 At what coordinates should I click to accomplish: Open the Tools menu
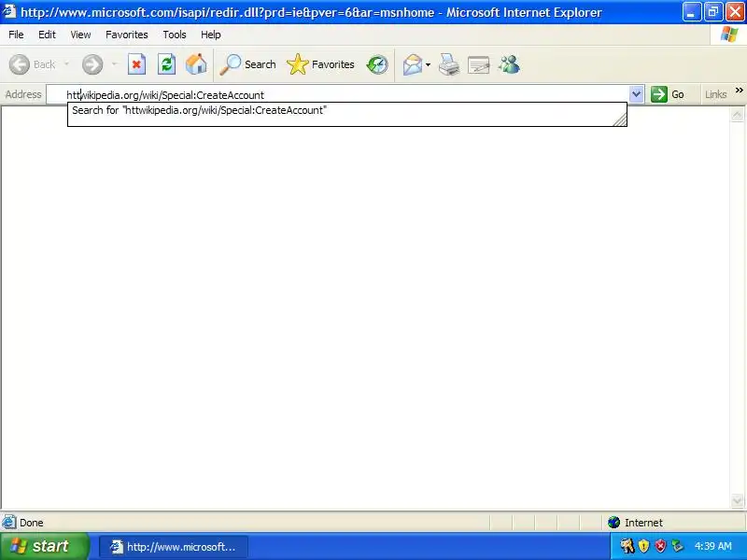tap(175, 35)
